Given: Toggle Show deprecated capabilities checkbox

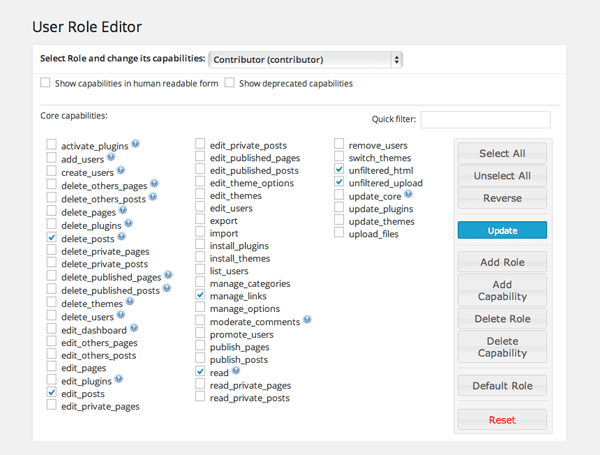Looking at the screenshot, I should (x=230, y=83).
